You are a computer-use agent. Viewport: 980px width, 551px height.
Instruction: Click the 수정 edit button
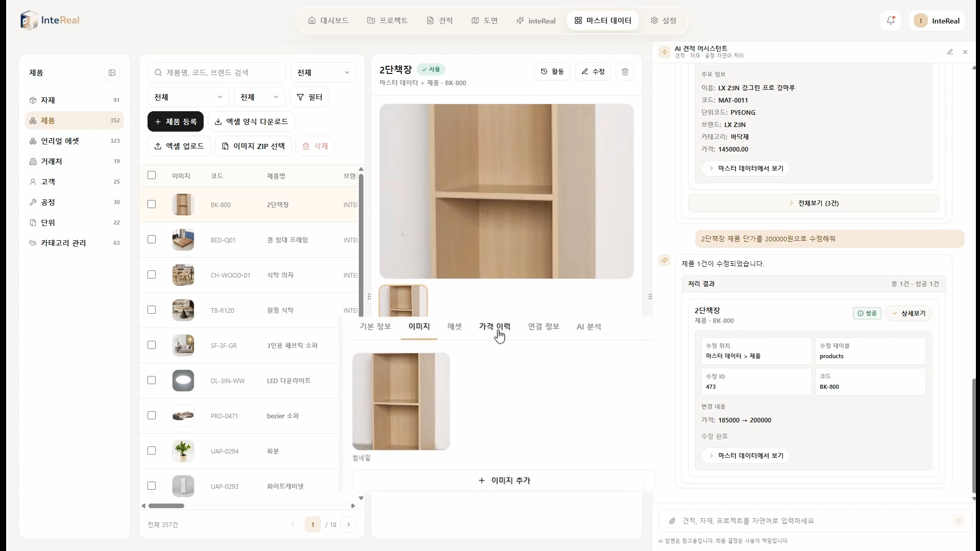click(593, 71)
